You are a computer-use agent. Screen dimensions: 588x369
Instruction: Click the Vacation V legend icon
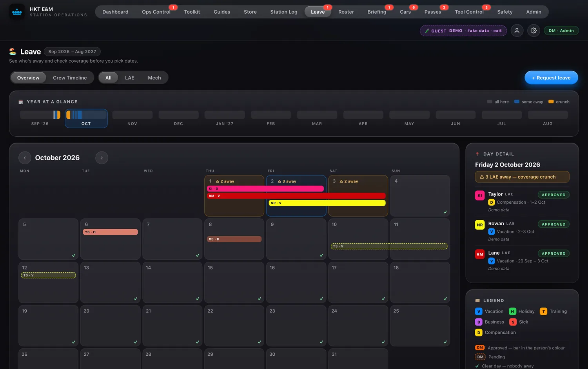pyautogui.click(x=479, y=311)
